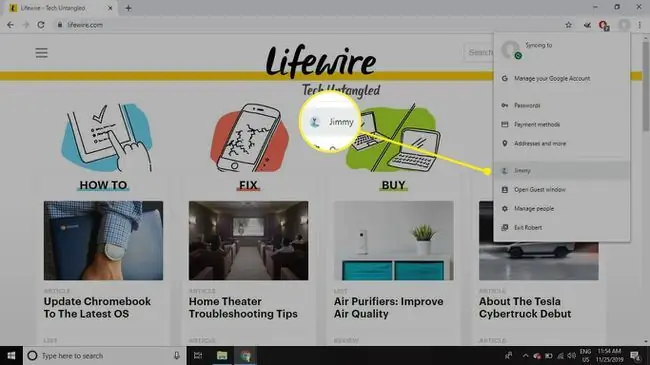The width and height of the screenshot is (650, 365).
Task: Open File Explorer from the taskbar
Action: pyautogui.click(x=222, y=355)
